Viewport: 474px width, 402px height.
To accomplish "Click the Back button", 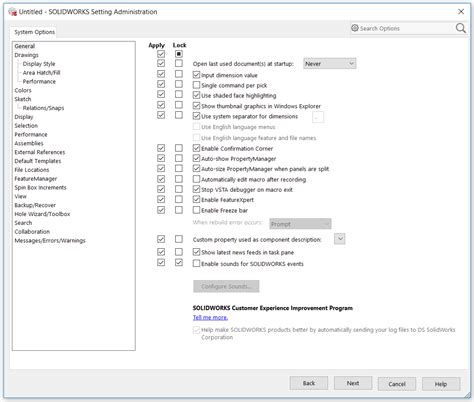I will pos(309,383).
